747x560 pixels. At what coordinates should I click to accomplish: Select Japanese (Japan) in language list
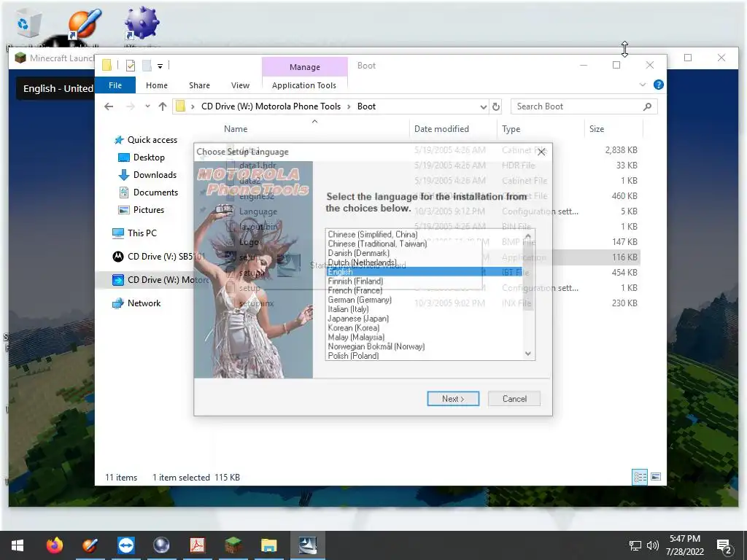tap(358, 319)
